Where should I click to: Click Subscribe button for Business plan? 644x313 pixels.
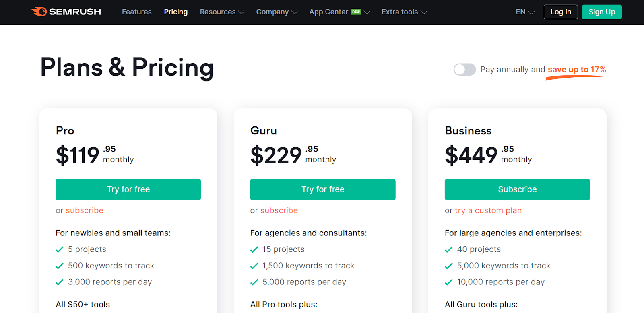pos(517,189)
